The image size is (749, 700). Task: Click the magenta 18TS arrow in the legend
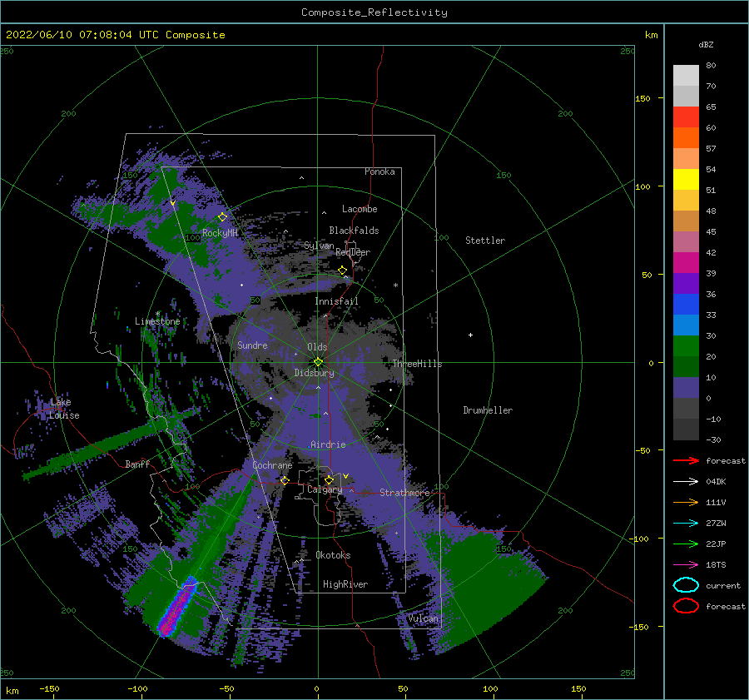(x=686, y=565)
